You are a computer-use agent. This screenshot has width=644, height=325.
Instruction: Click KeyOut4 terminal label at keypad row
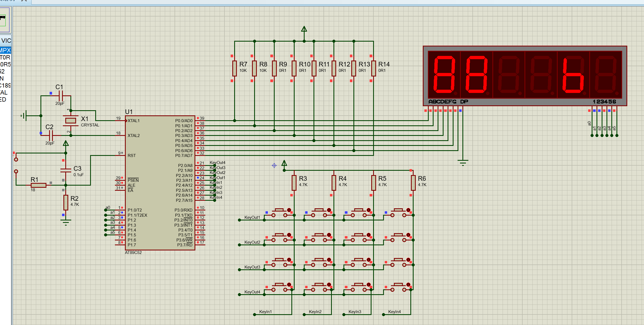coord(252,292)
